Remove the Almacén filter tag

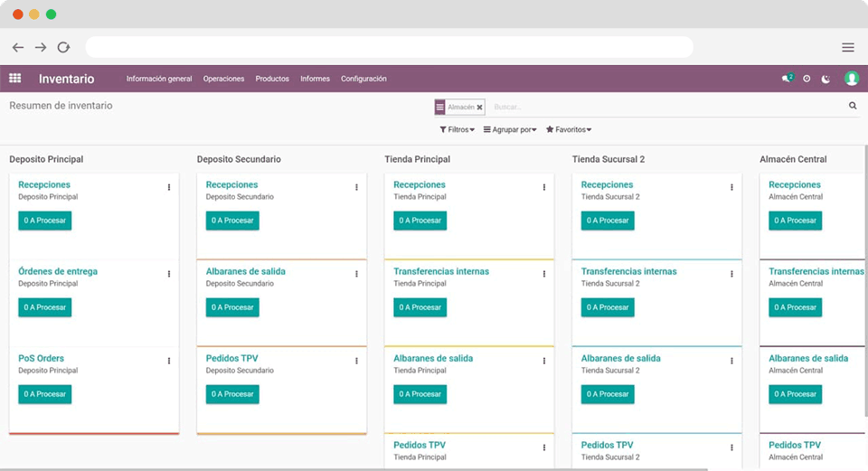[479, 107]
